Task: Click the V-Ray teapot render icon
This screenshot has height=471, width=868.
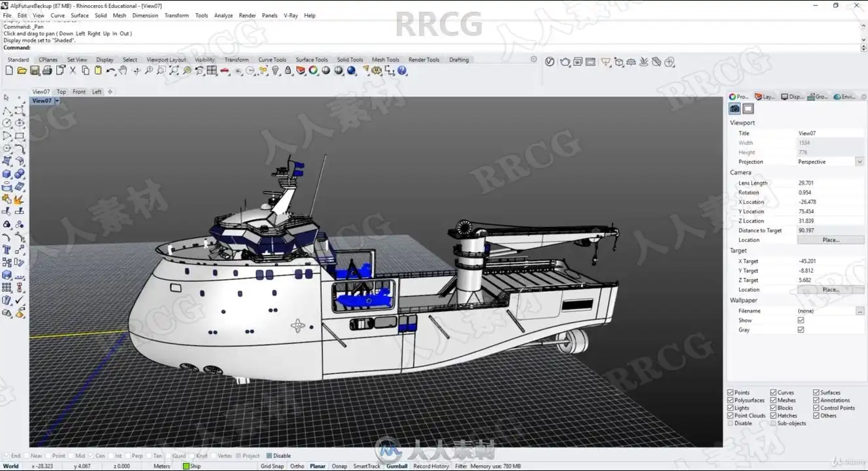Action: pos(565,62)
